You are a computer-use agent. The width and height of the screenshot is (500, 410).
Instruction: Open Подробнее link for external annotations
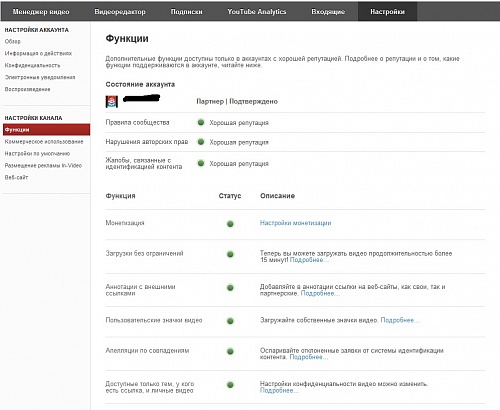(x=320, y=294)
